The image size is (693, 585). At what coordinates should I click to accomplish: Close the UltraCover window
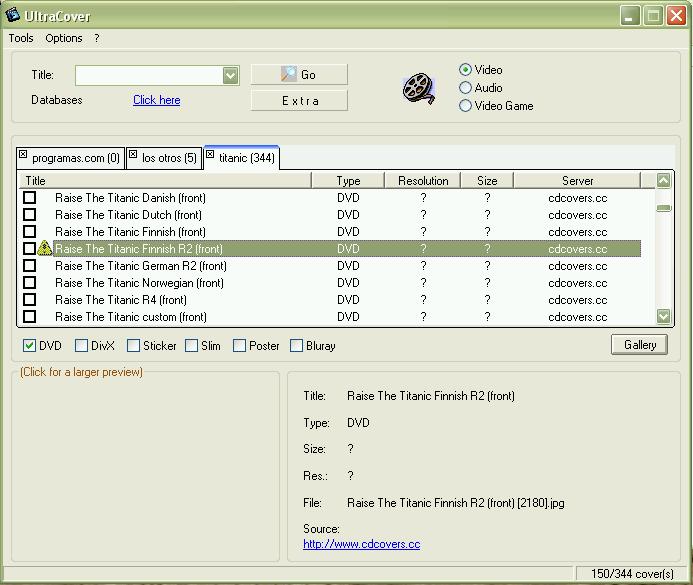(676, 16)
